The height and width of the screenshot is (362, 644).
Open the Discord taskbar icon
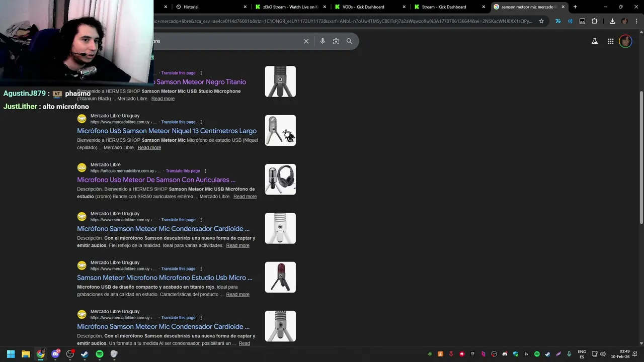(x=55, y=354)
